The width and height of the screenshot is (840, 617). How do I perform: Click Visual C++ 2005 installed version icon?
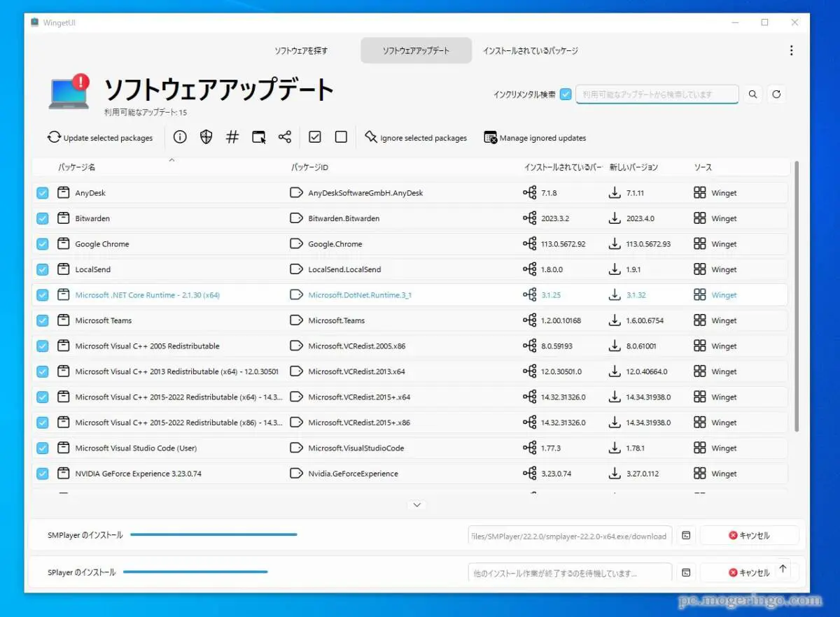pyautogui.click(x=530, y=346)
